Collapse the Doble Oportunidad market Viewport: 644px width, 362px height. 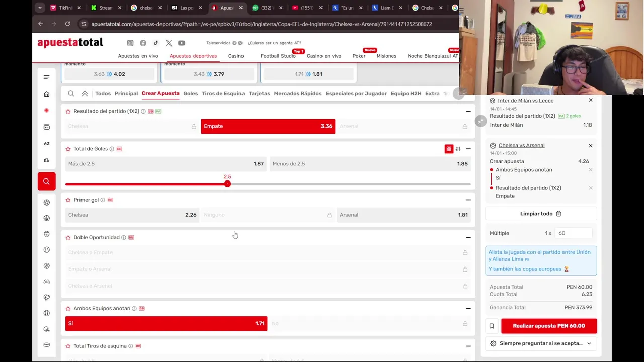(x=468, y=237)
